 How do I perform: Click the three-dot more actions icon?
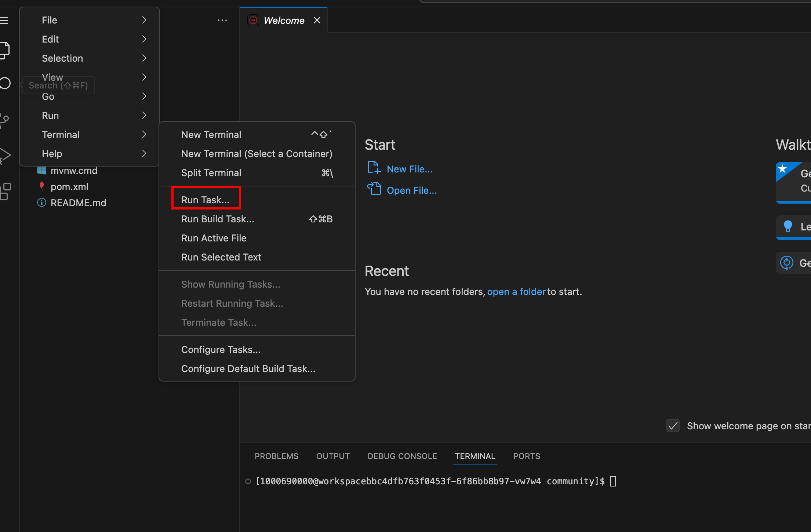tap(222, 21)
